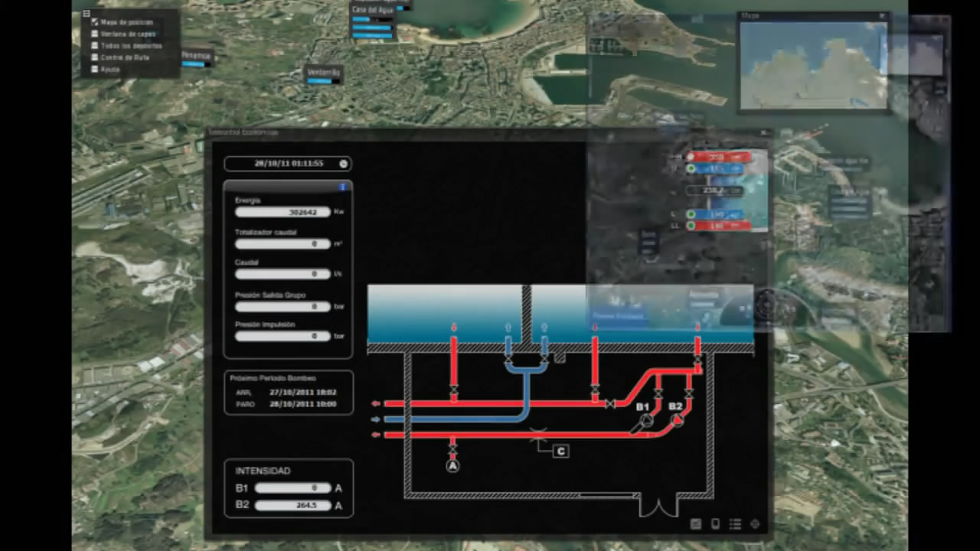Open the Casa del Agua station label

click(x=373, y=10)
